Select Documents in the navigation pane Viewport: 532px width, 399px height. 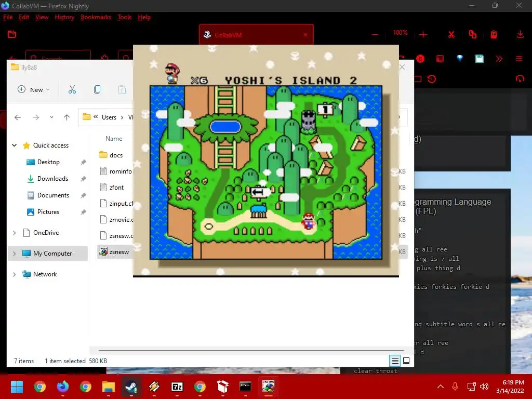[x=53, y=195]
